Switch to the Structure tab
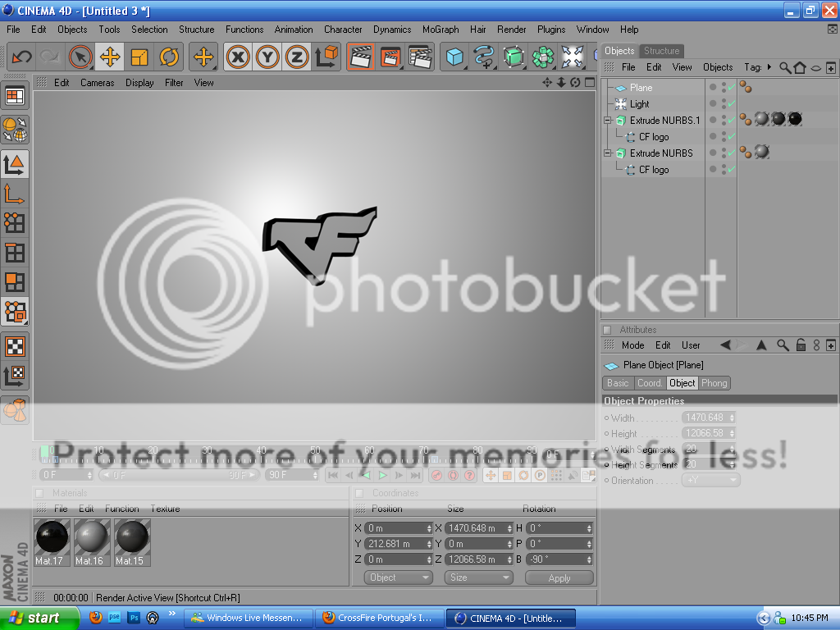840x630 pixels. 661,50
